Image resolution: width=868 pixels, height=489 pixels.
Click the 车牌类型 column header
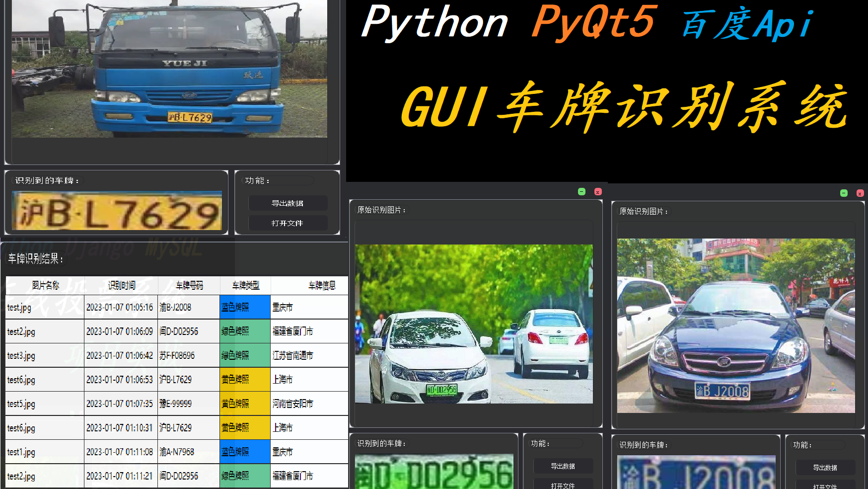pos(245,285)
